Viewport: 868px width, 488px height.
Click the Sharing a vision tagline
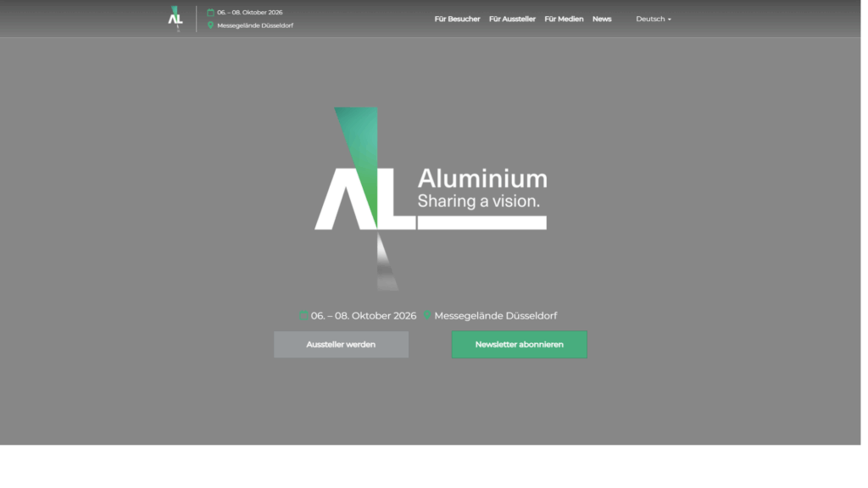click(478, 202)
